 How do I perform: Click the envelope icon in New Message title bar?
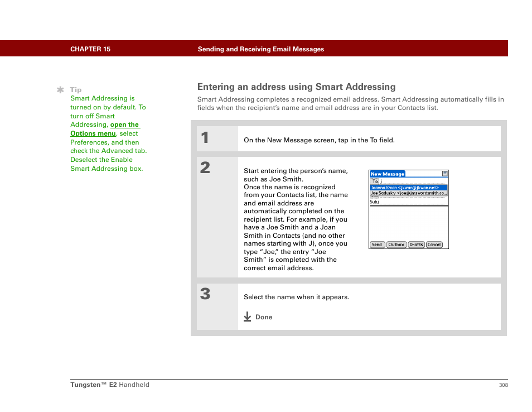coord(444,174)
